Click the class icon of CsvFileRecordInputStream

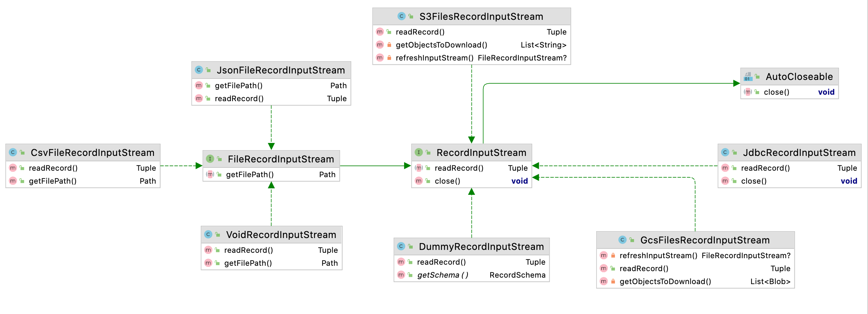13,152
